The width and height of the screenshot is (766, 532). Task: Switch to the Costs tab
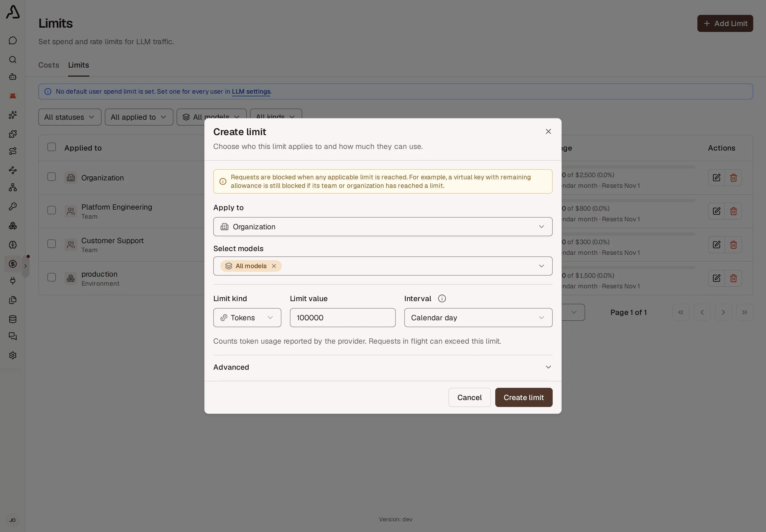(49, 65)
